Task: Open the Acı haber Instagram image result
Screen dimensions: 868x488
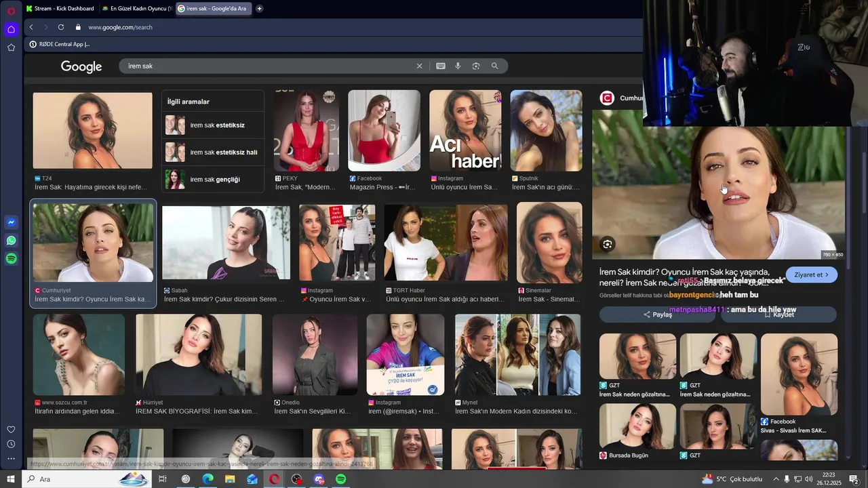Action: click(465, 131)
